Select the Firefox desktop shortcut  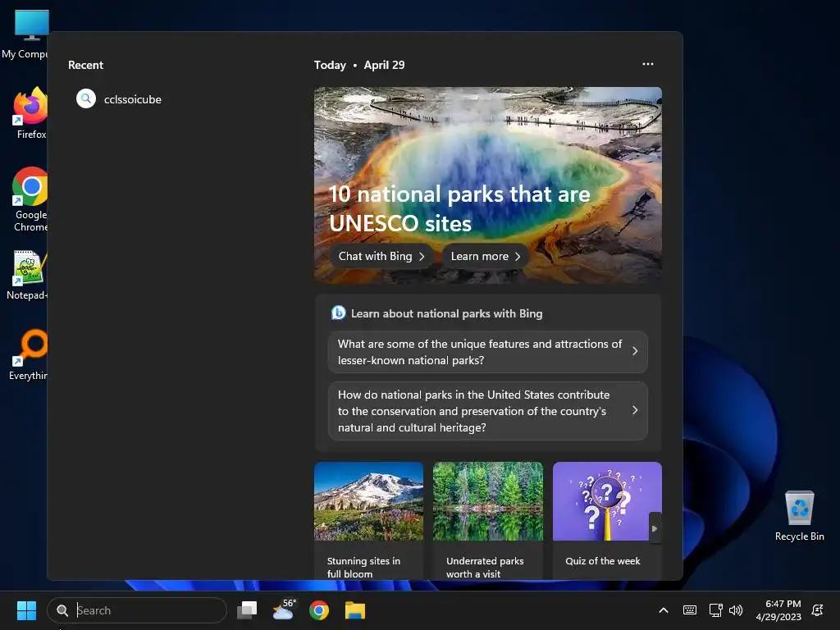click(x=30, y=113)
